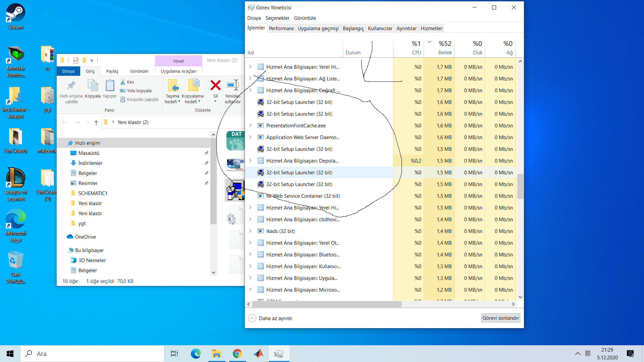The image size is (644, 362).
Task: Switch to the Hizmetler tab
Action: tap(431, 28)
